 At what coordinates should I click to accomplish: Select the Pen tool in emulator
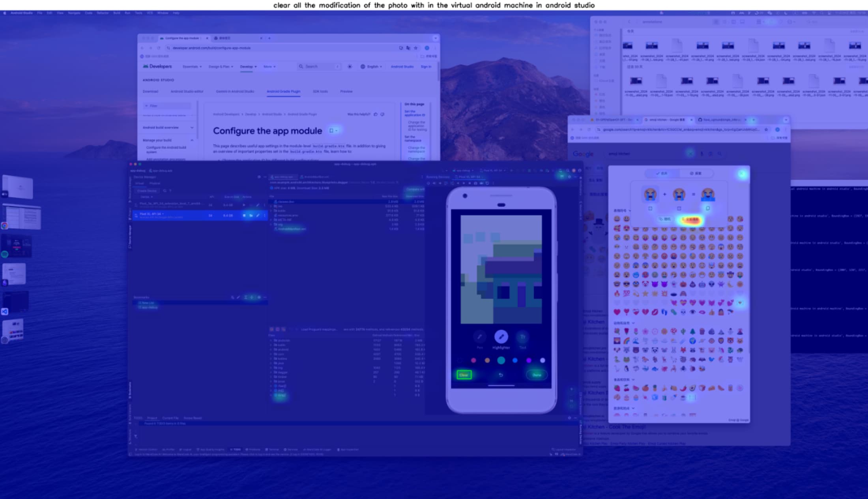(479, 337)
